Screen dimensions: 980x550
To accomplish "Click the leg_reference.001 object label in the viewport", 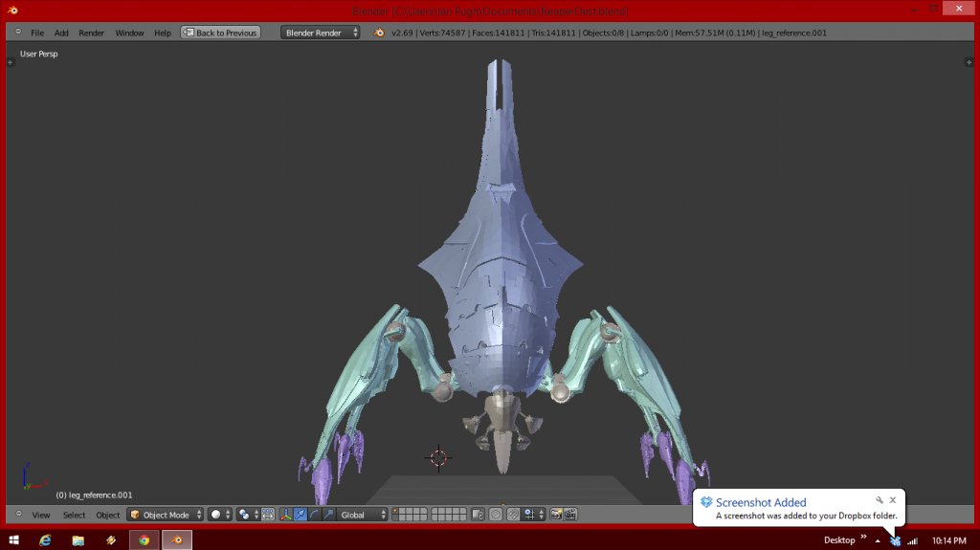I will click(94, 495).
